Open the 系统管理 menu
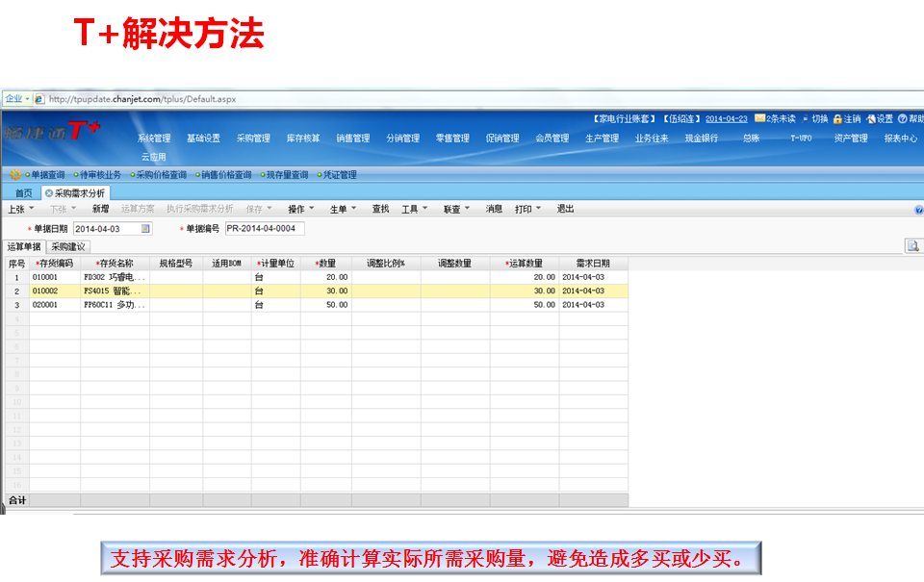This screenshot has height=582, width=924. [154, 139]
